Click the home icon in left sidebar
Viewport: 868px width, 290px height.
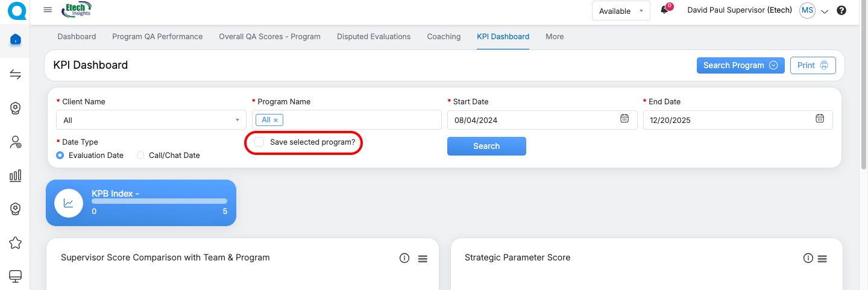point(16,40)
